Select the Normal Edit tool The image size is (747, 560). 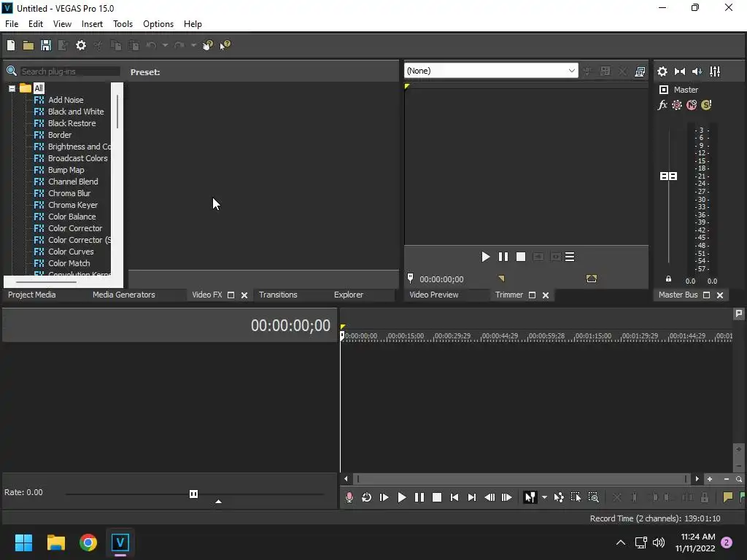530,497
